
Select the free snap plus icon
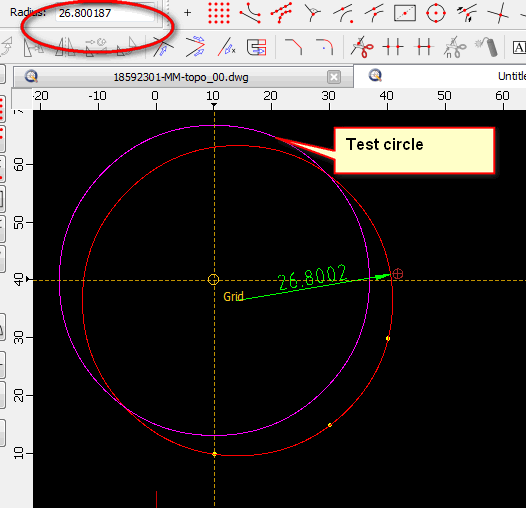[188, 13]
